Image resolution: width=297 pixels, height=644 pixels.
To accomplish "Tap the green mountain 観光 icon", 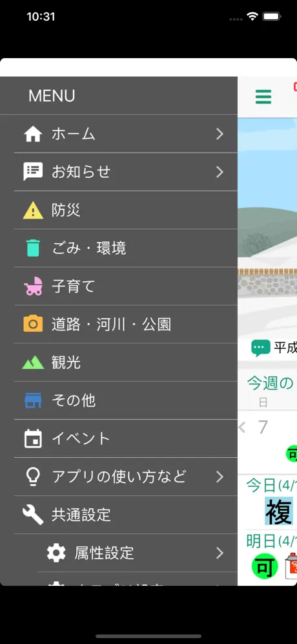I will point(33,362).
